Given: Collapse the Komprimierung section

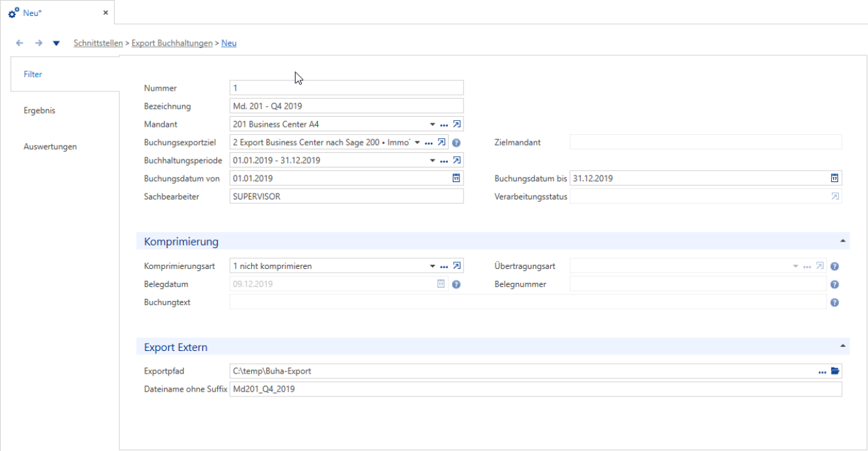Looking at the screenshot, I should [x=842, y=240].
